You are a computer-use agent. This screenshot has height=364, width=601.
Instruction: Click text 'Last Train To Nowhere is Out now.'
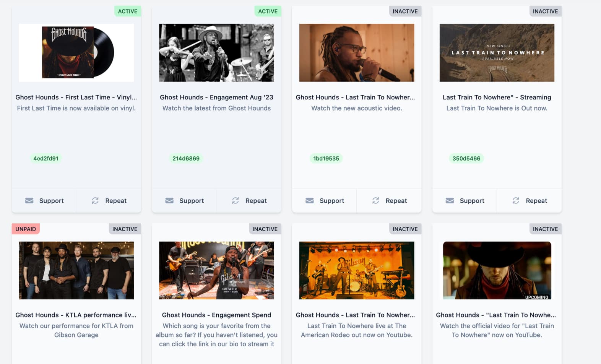coord(497,108)
